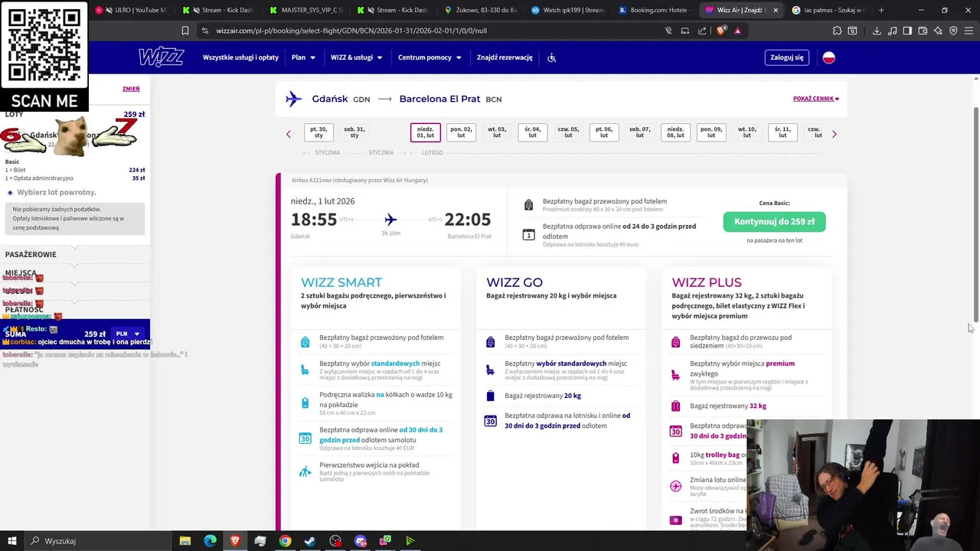Open Brave Leo AI sparkle icon

(x=938, y=31)
